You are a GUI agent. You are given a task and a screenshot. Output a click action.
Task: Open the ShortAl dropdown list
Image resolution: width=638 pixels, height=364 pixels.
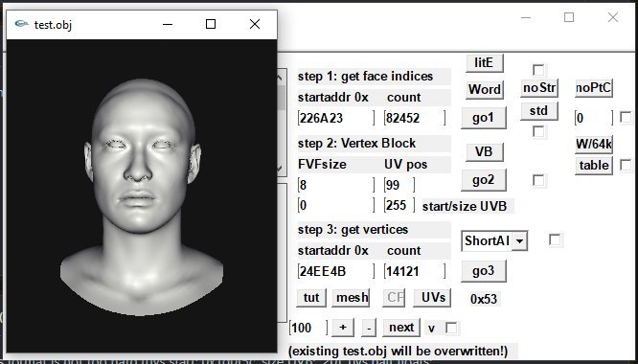tap(519, 241)
